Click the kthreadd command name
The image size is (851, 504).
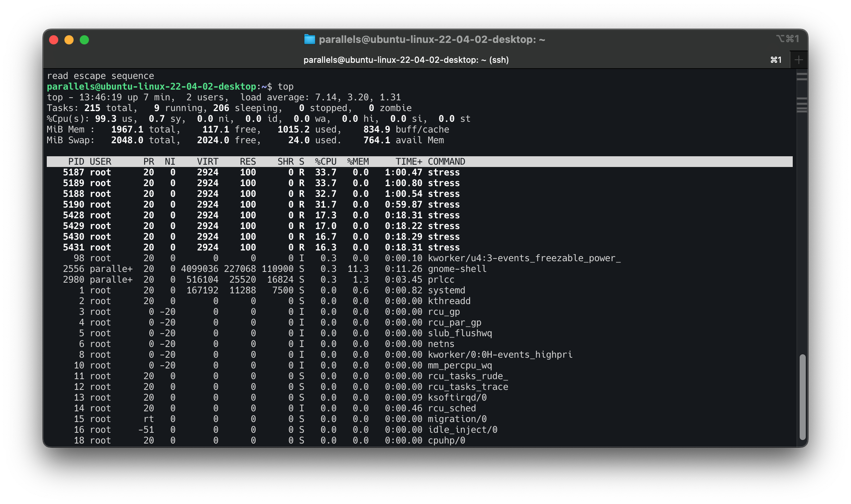pyautogui.click(x=449, y=301)
